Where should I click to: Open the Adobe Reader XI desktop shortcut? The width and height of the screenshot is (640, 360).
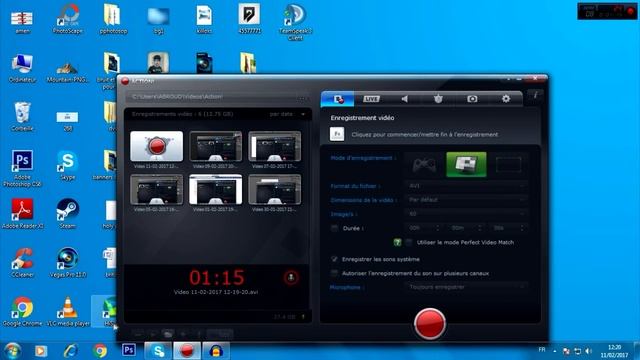click(x=22, y=213)
